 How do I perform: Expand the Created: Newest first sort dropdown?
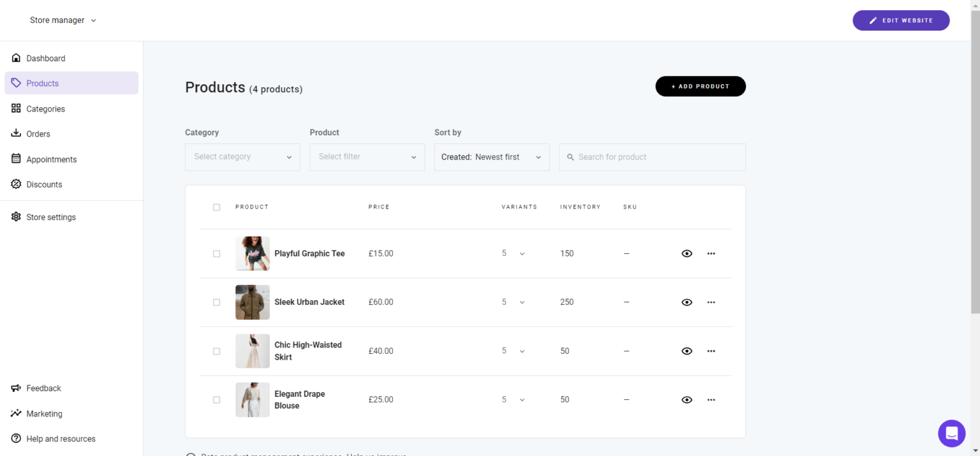(x=491, y=157)
